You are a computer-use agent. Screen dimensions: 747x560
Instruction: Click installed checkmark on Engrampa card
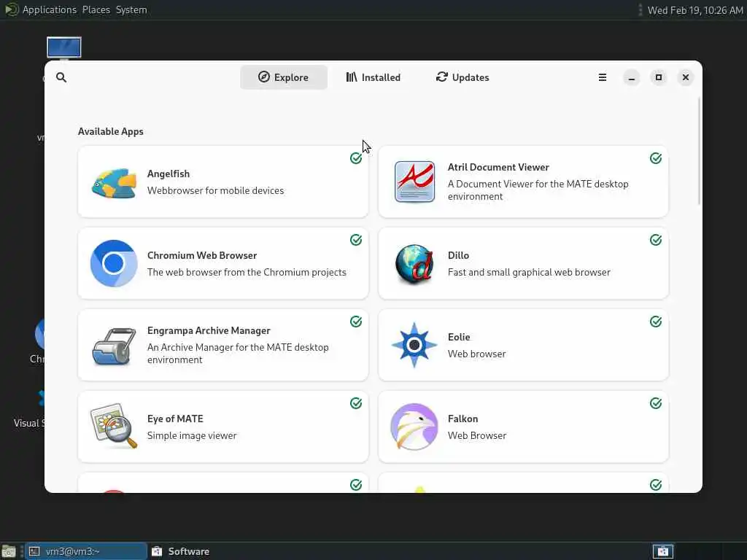(356, 322)
